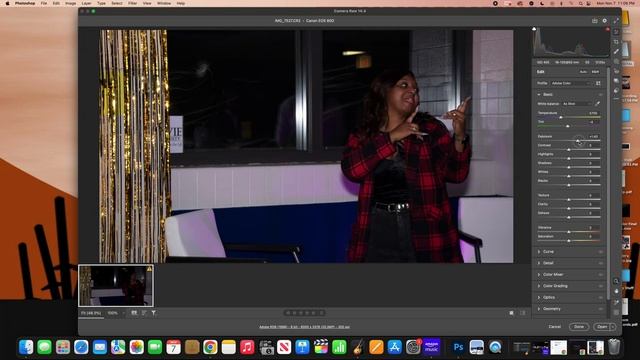Viewport: 640px width, 360px height.
Task: Open the filmstrip sort options icon
Action: [x=144, y=313]
